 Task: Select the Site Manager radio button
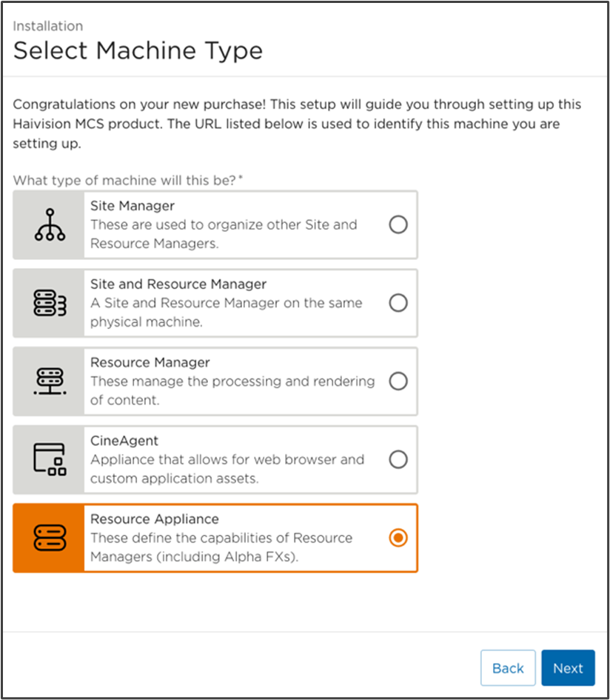click(x=398, y=223)
